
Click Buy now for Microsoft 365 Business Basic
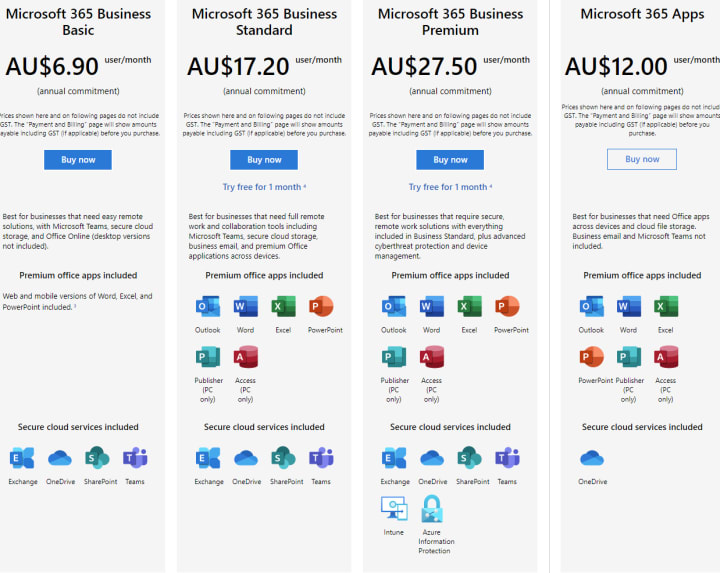(78, 160)
